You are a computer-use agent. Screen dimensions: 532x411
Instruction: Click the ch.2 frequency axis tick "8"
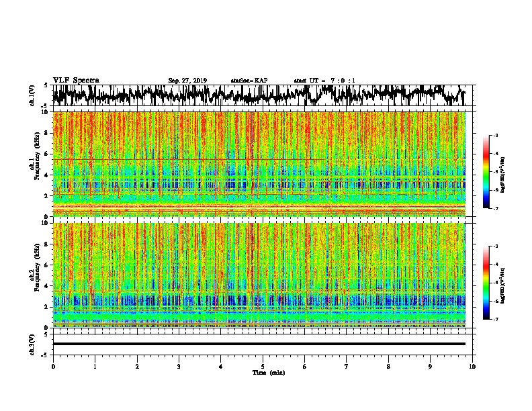coord(48,244)
